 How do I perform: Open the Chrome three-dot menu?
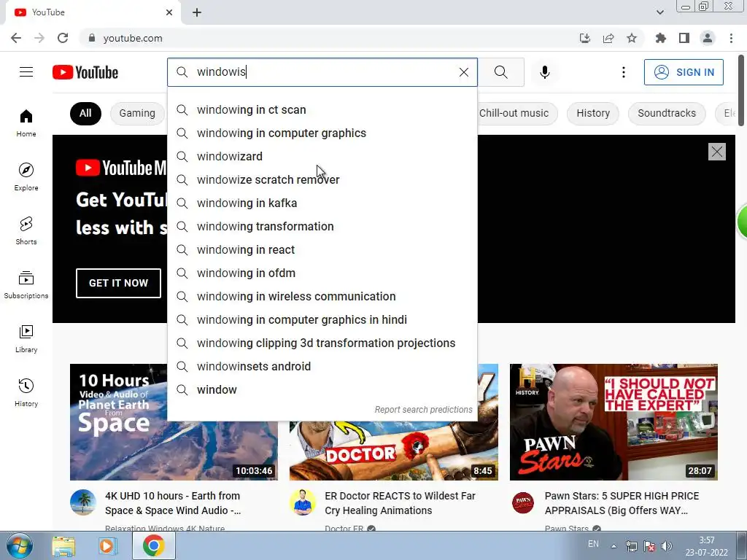coord(731,38)
